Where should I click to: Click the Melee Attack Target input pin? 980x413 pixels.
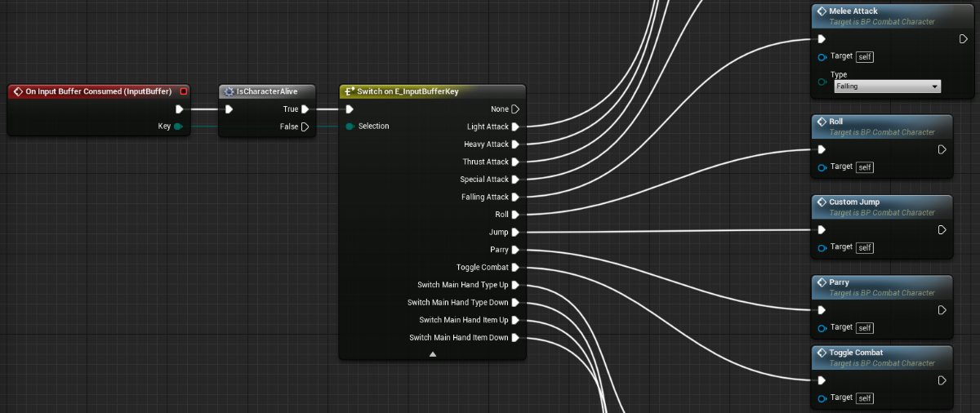[x=822, y=57]
